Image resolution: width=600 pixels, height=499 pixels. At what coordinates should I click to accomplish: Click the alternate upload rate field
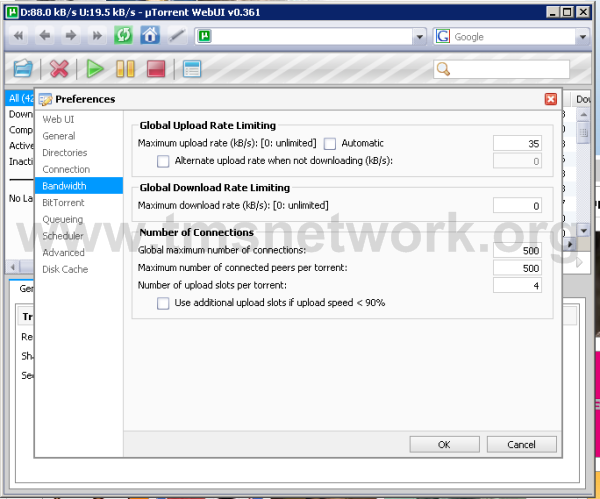pyautogui.click(x=517, y=161)
